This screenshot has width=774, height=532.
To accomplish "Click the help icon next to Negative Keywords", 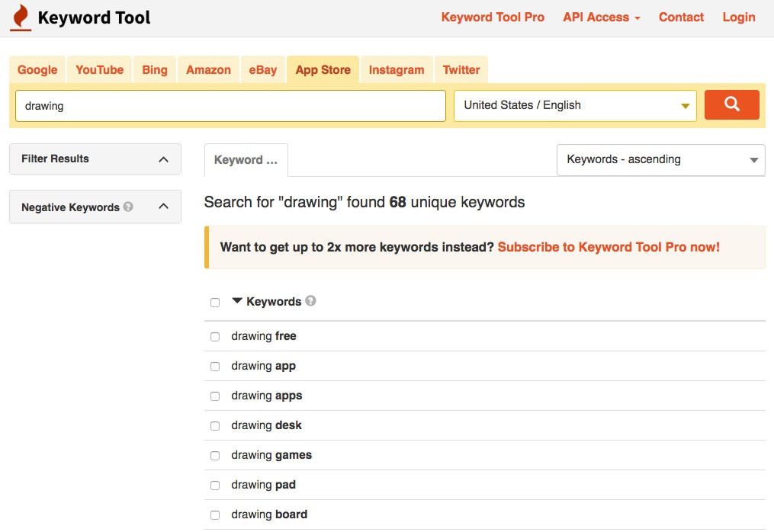I will tap(127, 207).
